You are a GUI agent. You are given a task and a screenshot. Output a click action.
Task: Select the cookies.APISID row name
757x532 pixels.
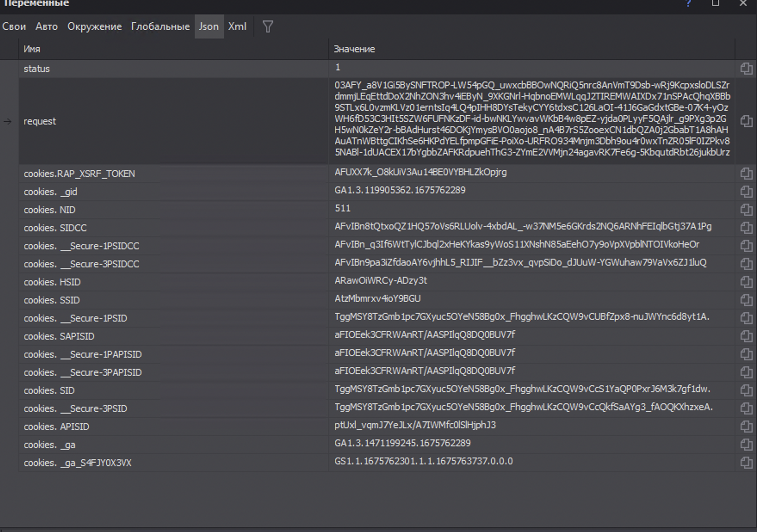click(x=56, y=427)
